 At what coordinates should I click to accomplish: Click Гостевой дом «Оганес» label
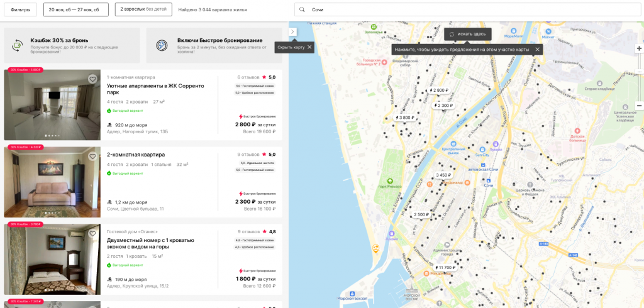click(132, 231)
